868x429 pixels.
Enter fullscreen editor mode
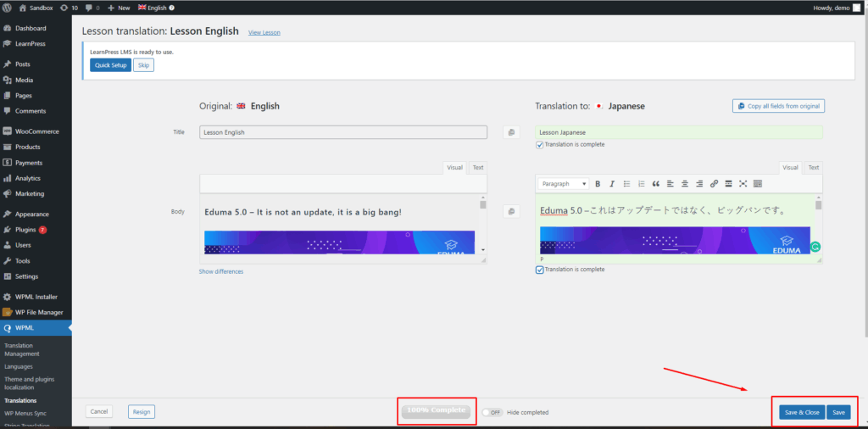click(x=743, y=184)
